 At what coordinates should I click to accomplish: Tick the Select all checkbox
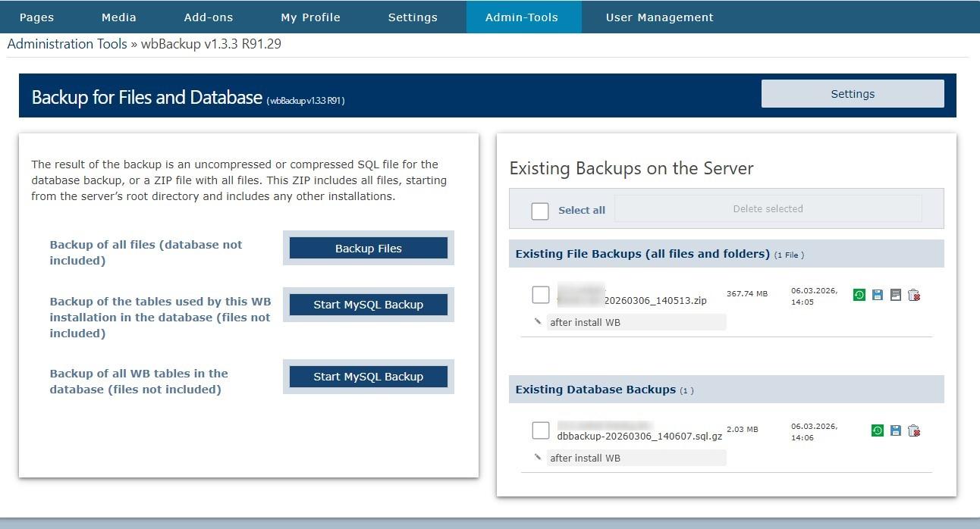click(540, 211)
